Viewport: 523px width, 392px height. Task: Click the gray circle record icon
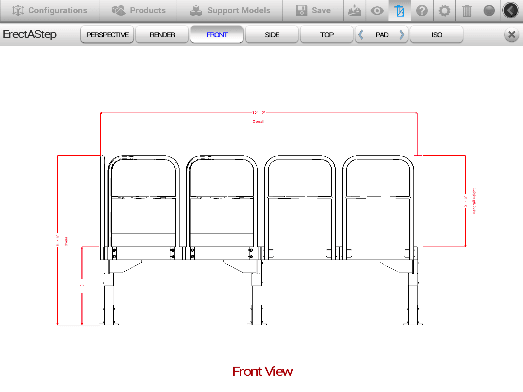(x=489, y=11)
